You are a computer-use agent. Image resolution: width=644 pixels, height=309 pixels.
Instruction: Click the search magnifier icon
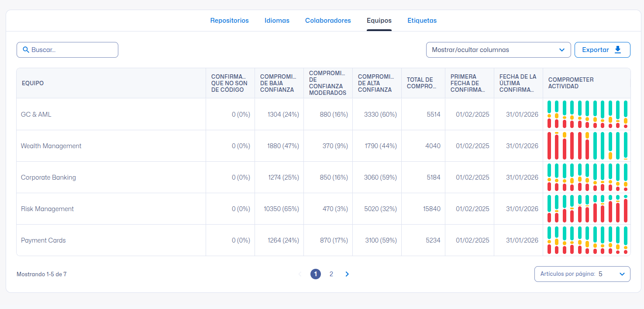pyautogui.click(x=26, y=50)
